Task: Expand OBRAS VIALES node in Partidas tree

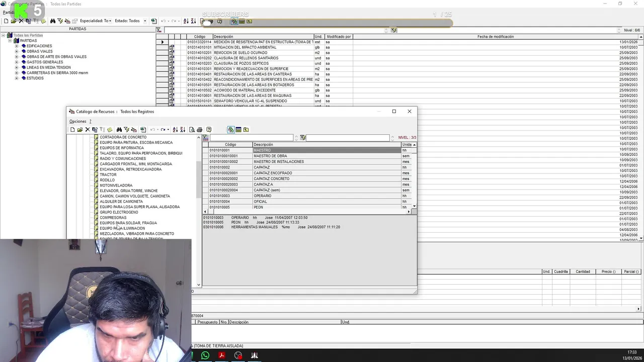Action: [x=17, y=51]
